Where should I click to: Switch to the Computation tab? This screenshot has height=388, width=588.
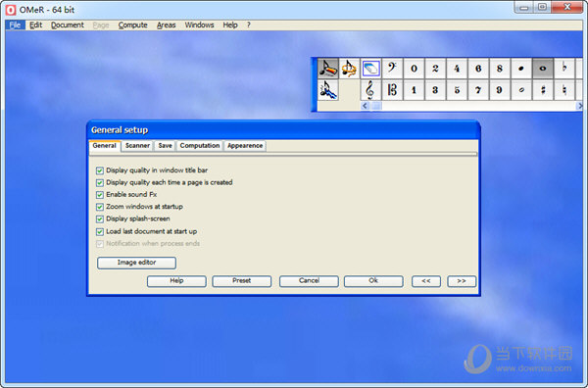point(200,145)
